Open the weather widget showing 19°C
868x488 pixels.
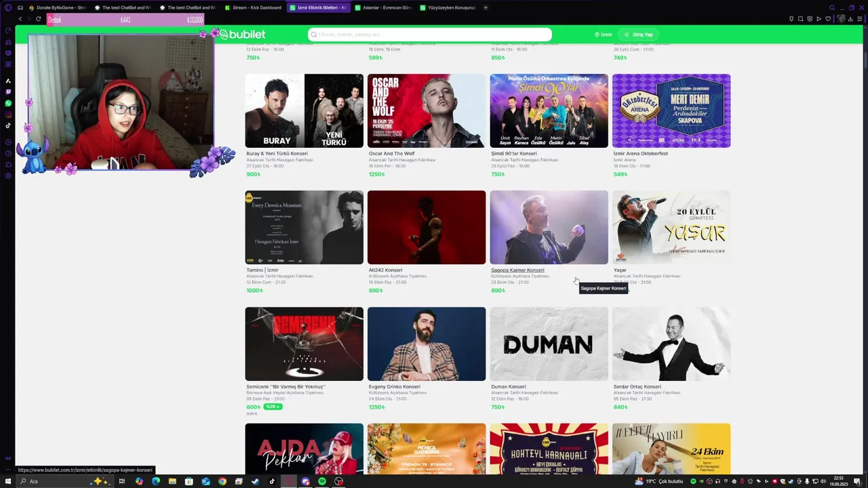[x=660, y=481]
